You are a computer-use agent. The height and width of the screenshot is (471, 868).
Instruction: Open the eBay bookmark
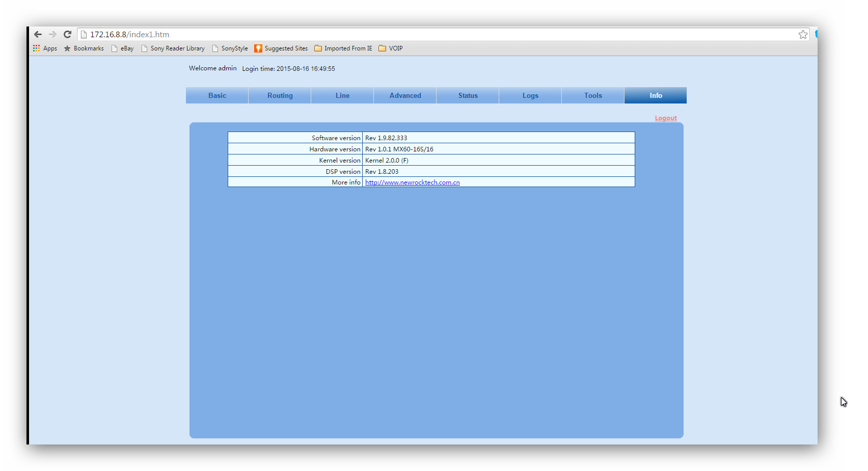pos(123,48)
